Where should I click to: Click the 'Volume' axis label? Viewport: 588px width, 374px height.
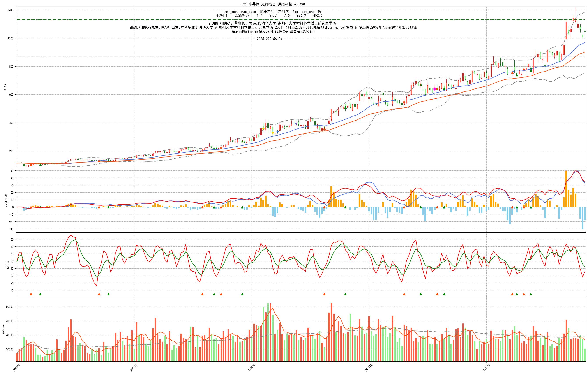click(3, 329)
